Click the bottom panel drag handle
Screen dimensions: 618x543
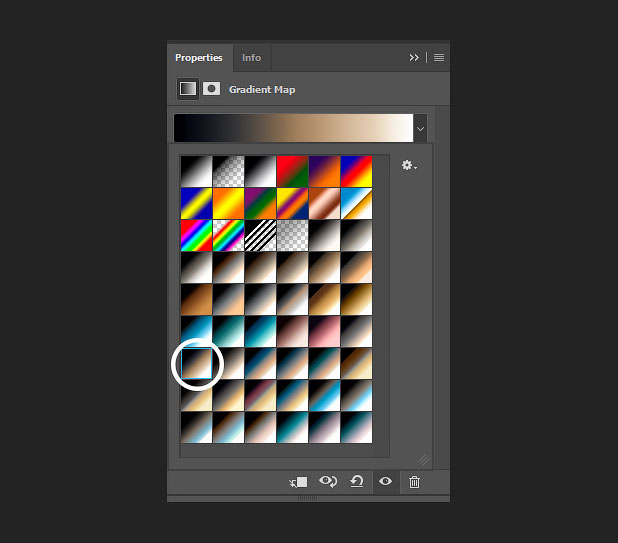307,498
